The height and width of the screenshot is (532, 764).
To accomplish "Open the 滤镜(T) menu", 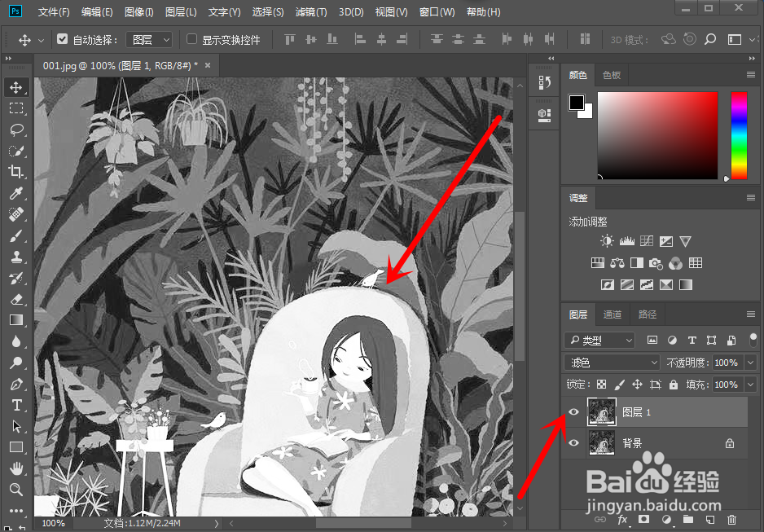I will tap(311, 11).
